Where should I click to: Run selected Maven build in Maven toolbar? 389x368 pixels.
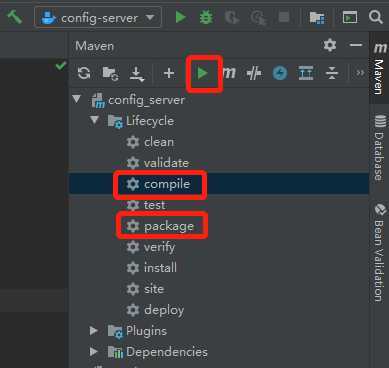202,73
